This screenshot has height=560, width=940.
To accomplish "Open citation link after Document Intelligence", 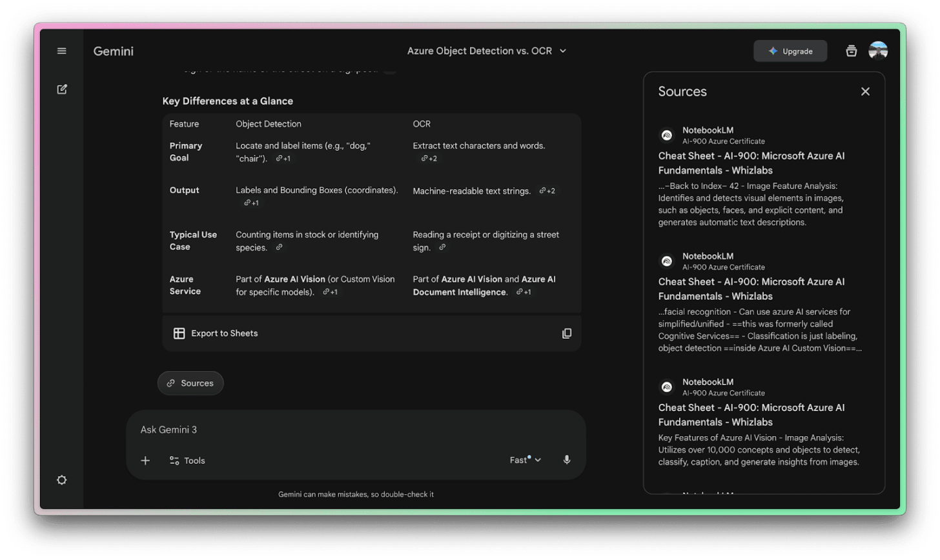I will tap(524, 292).
